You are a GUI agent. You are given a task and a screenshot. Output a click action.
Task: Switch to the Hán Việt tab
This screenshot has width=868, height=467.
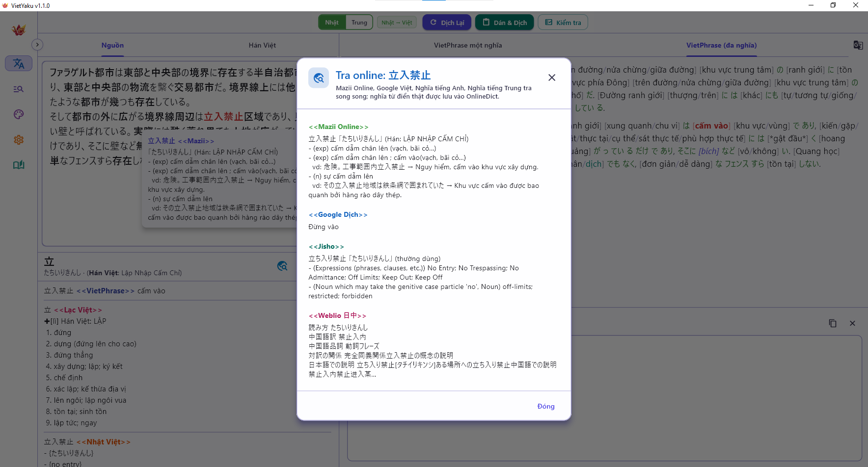tap(262, 45)
